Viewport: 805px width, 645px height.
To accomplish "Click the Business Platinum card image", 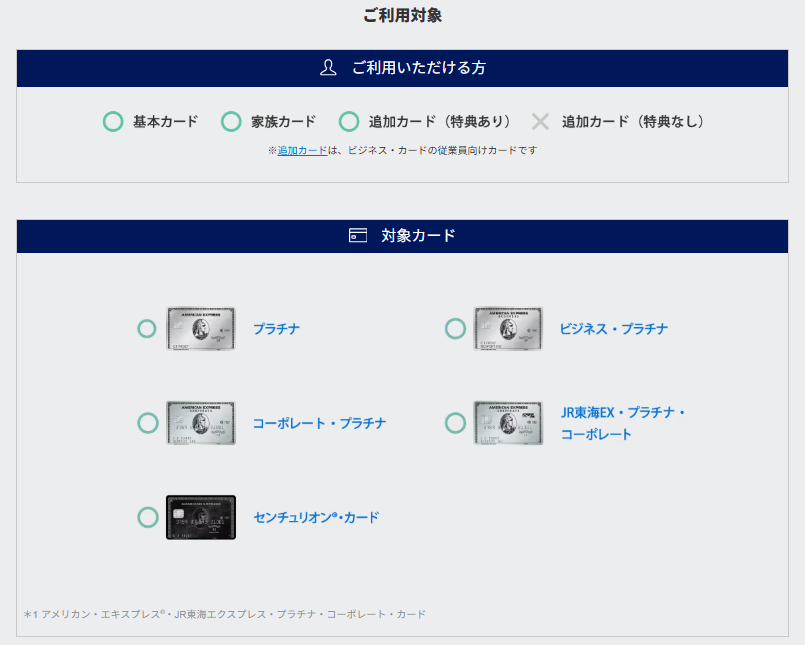I will (x=508, y=329).
